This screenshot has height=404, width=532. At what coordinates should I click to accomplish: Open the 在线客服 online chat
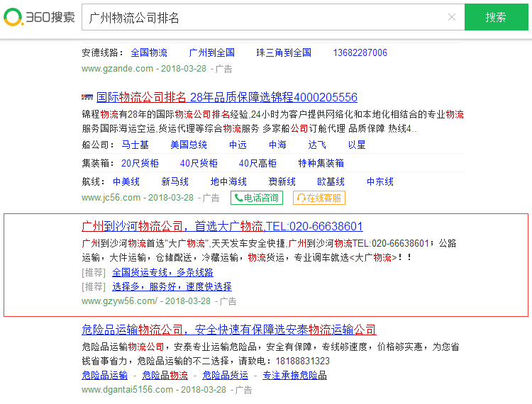(x=319, y=198)
